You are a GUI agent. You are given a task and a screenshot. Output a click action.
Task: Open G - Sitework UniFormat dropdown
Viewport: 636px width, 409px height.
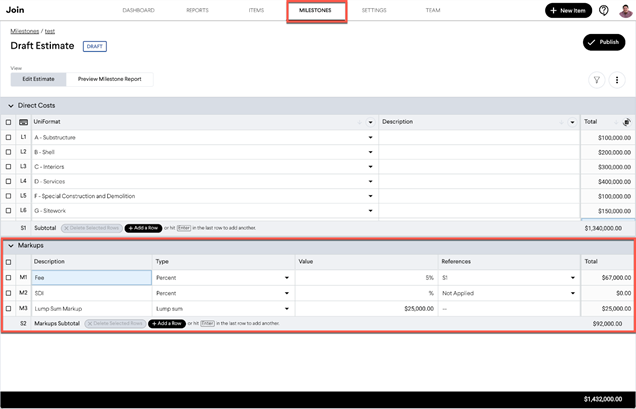click(370, 211)
